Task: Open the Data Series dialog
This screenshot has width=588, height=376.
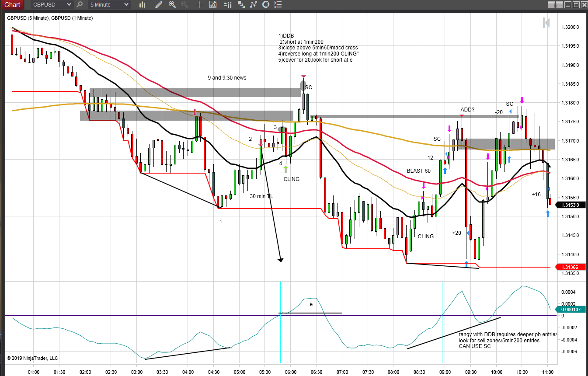Action: [241, 5]
